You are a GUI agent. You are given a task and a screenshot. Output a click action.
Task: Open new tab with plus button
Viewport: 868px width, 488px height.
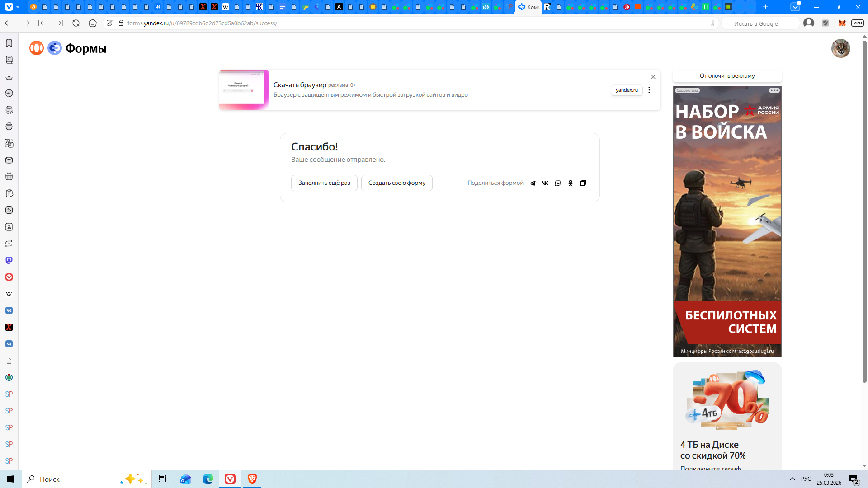click(765, 7)
